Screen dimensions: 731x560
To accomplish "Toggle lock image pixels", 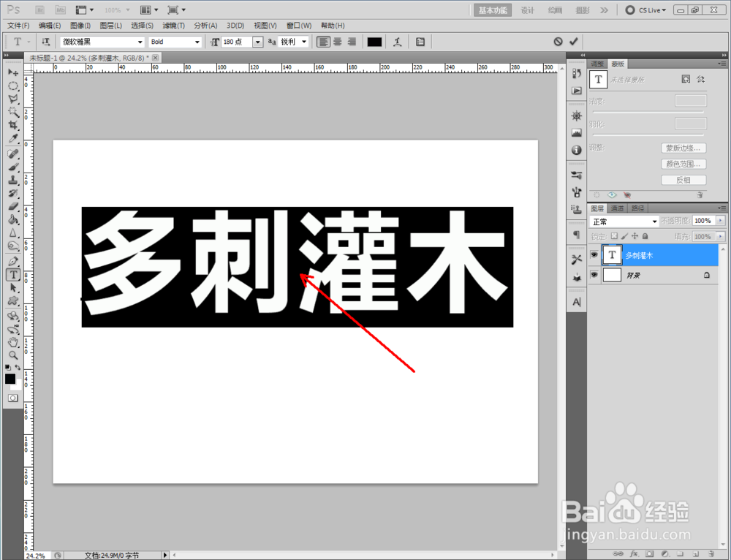I will pos(625,236).
